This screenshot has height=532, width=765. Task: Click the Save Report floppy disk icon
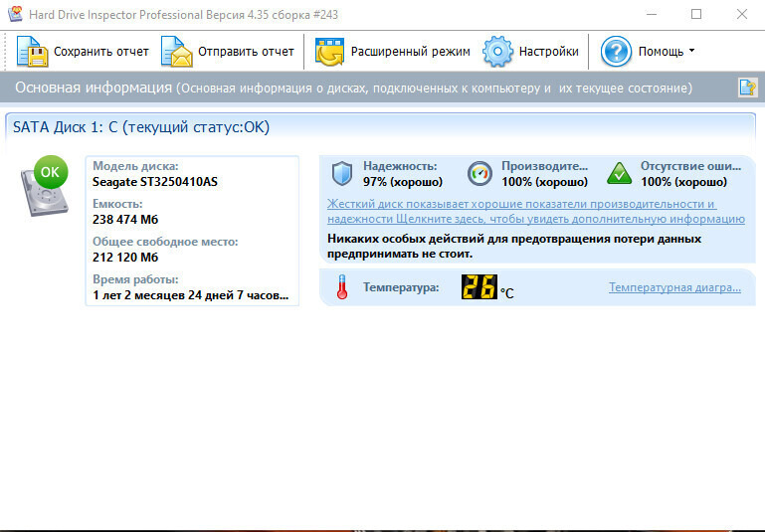coord(32,51)
